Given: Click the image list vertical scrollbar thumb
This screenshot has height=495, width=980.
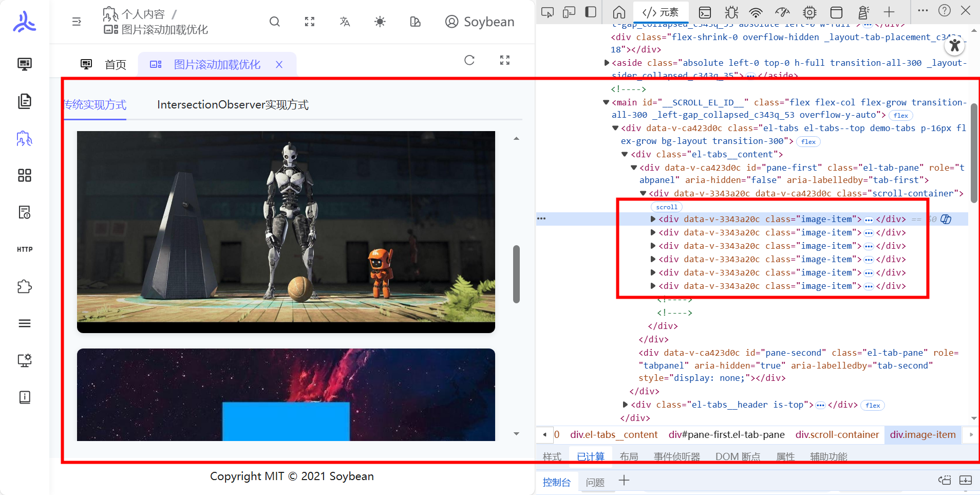Looking at the screenshot, I should (516, 274).
